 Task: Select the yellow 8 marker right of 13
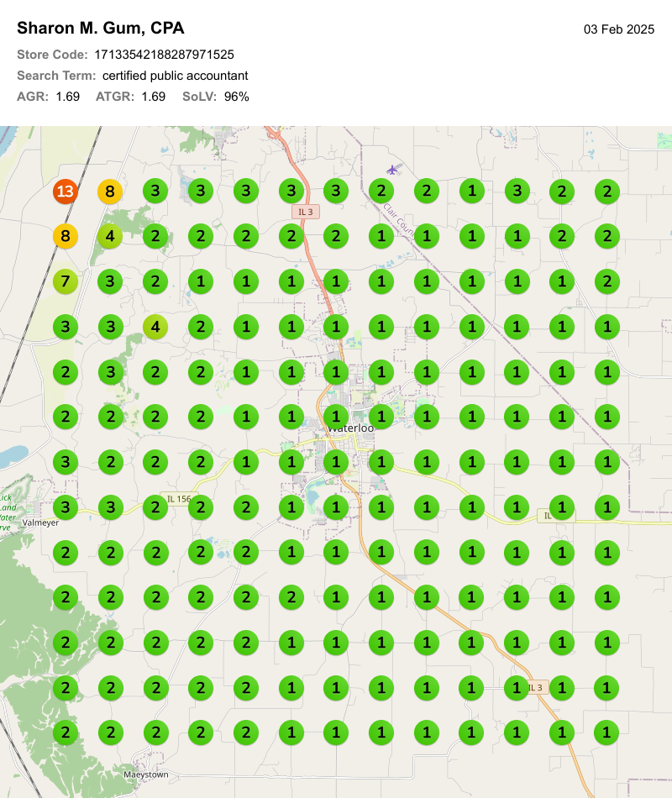[x=110, y=192]
